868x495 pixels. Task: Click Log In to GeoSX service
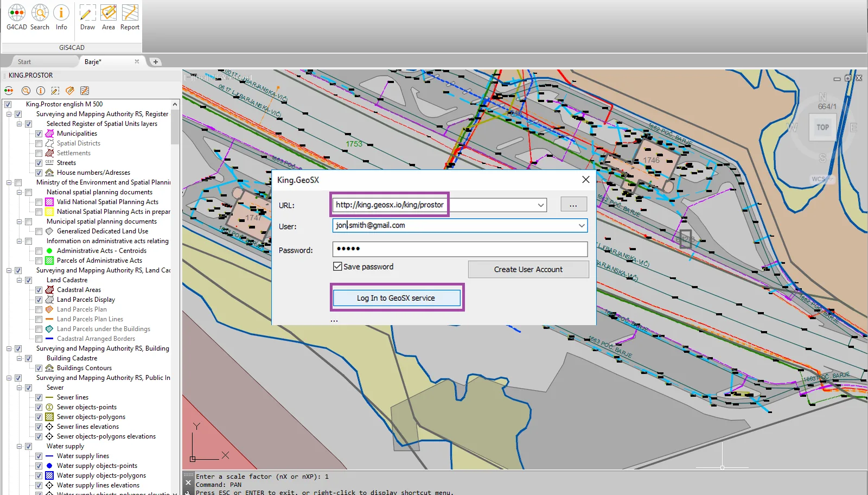(x=396, y=298)
